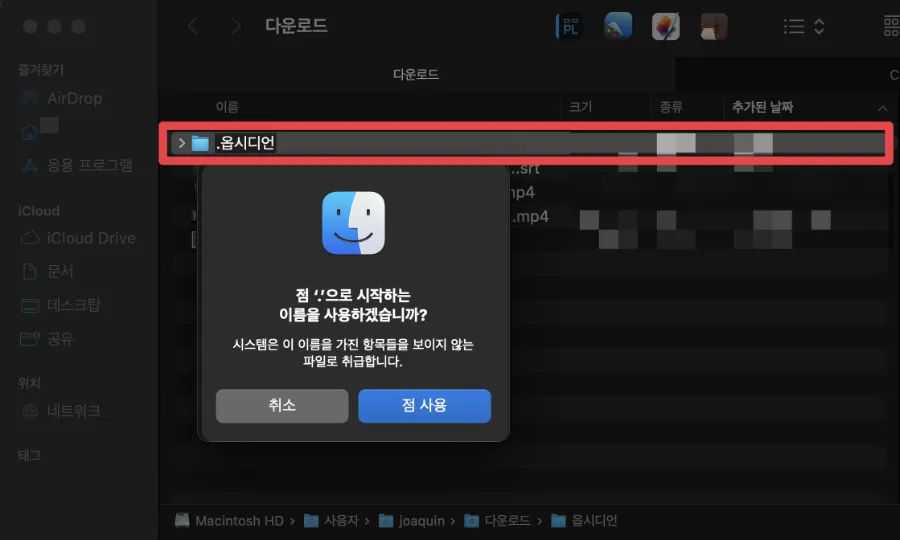
Task: Click 사용자 in the path bar
Action: click(x=331, y=520)
